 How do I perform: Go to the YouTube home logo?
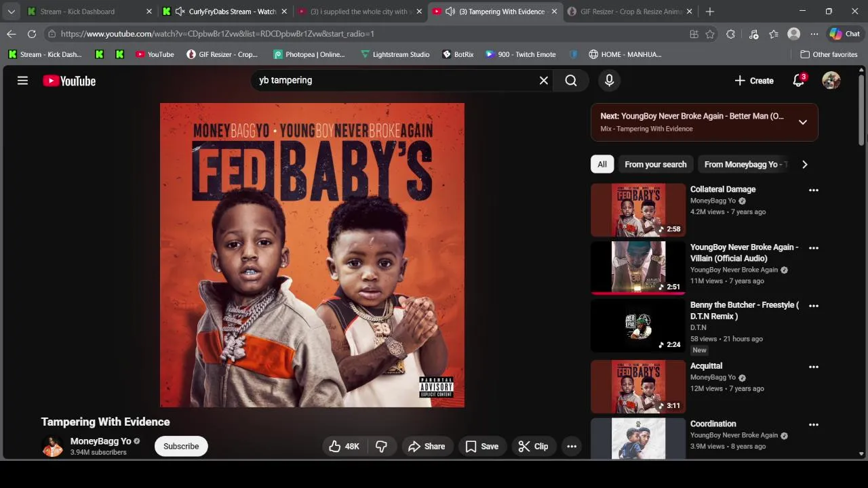coord(69,81)
